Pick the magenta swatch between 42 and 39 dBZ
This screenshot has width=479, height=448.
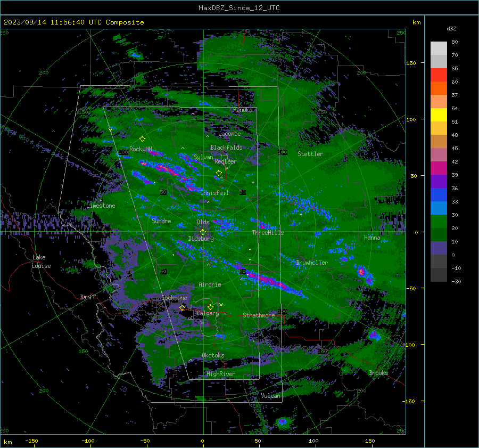[x=439, y=168]
